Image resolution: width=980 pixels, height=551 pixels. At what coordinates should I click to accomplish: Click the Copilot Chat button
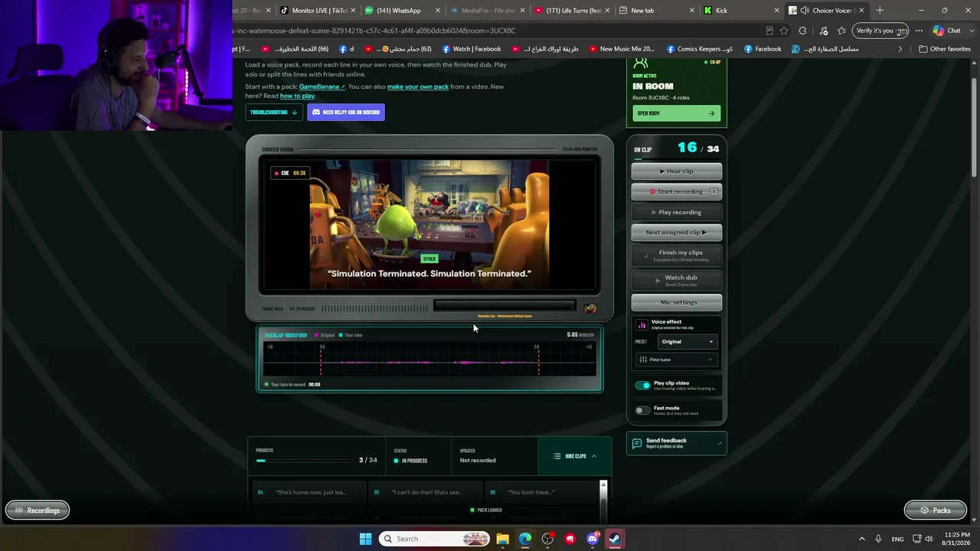(947, 31)
